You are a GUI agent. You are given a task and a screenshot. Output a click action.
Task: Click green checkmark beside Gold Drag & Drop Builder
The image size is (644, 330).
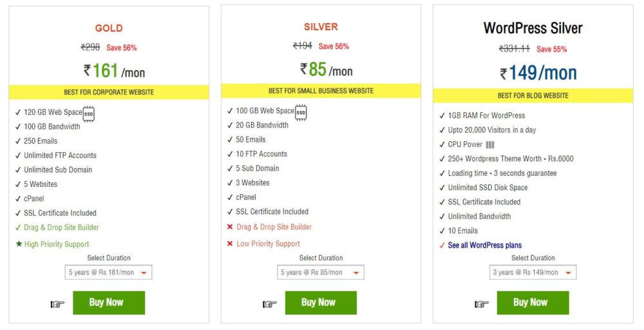[x=18, y=228]
